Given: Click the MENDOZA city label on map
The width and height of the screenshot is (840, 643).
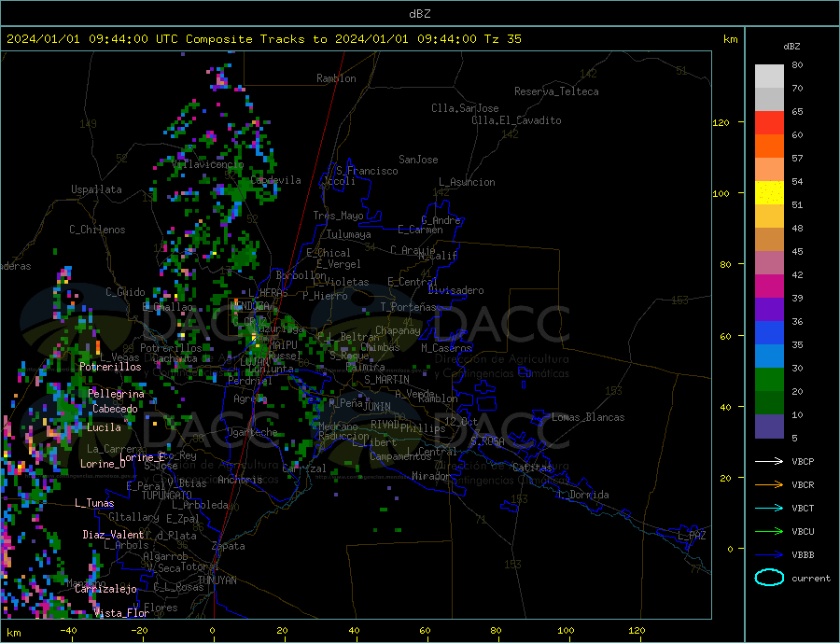Looking at the screenshot, I should coord(249,305).
